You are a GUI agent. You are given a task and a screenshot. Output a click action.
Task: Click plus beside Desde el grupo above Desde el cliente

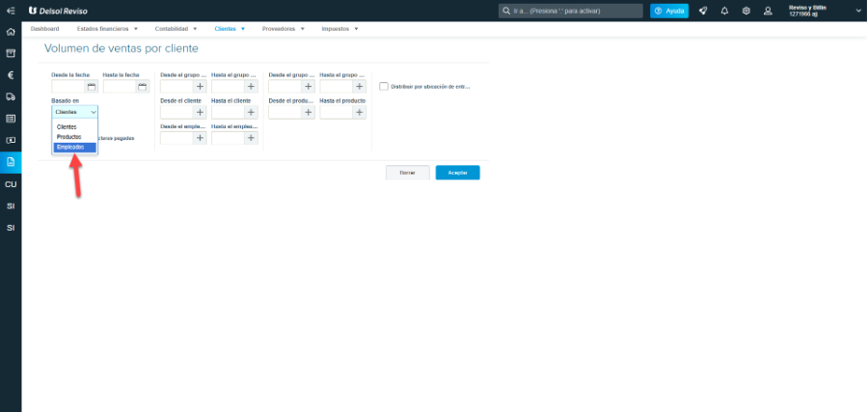point(200,87)
